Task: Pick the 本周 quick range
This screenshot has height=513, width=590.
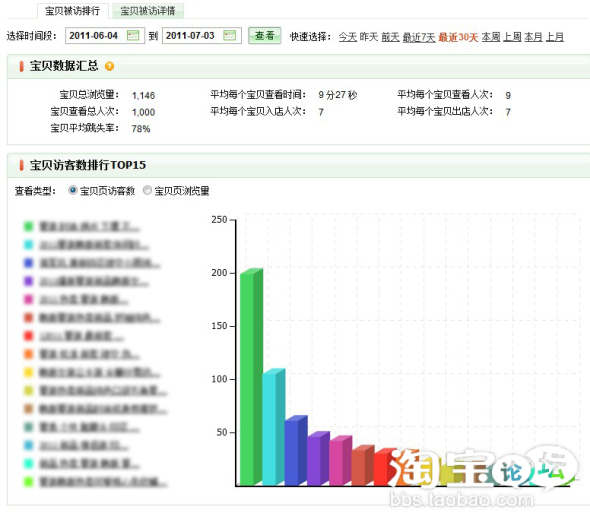Action: 491,37
